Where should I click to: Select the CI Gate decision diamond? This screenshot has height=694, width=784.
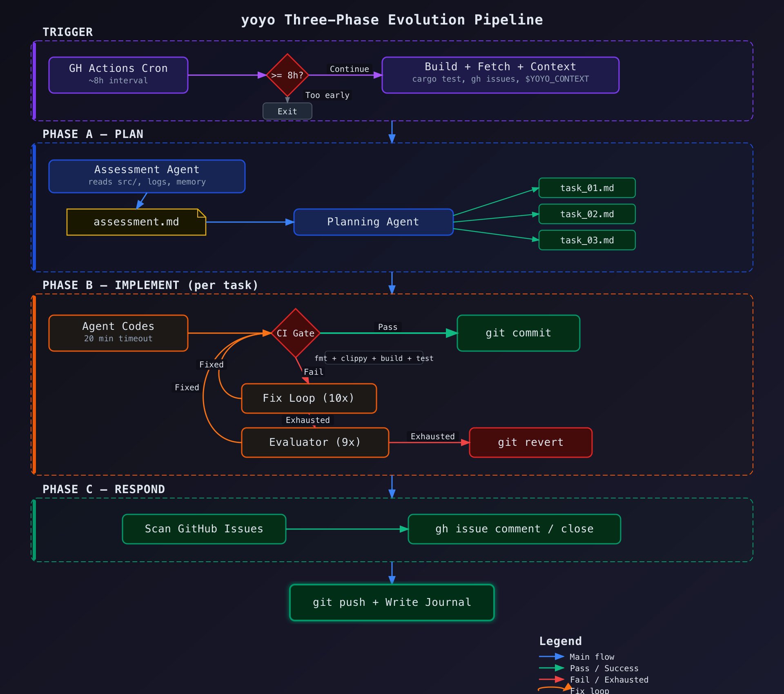296,333
